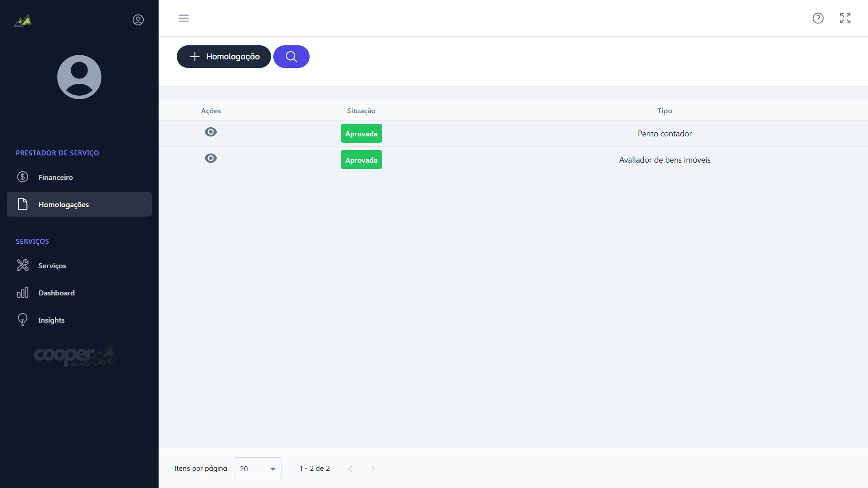Select the Avaliador de bens imóveis cell
This screenshot has width=868, height=488.
(x=664, y=159)
